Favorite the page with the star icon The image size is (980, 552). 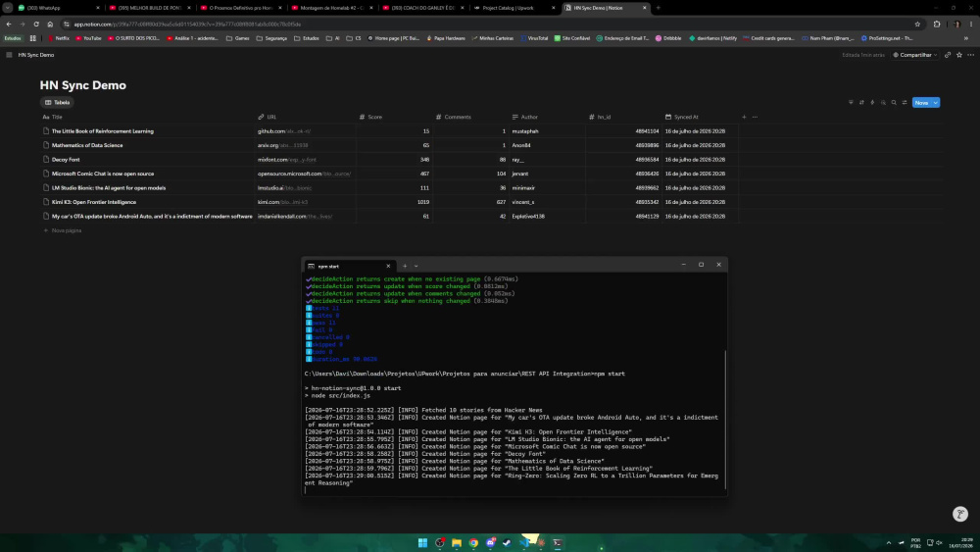point(959,55)
